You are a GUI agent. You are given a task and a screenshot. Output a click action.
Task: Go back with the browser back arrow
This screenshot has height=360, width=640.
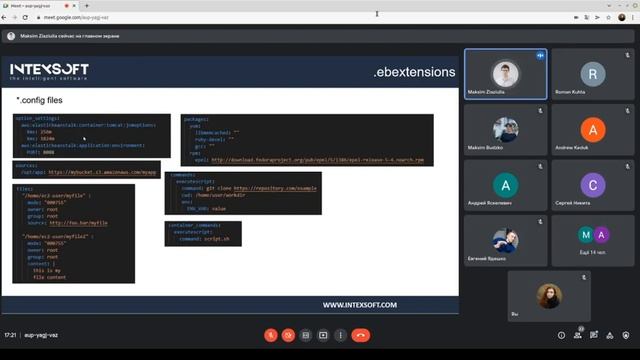click(x=4, y=18)
